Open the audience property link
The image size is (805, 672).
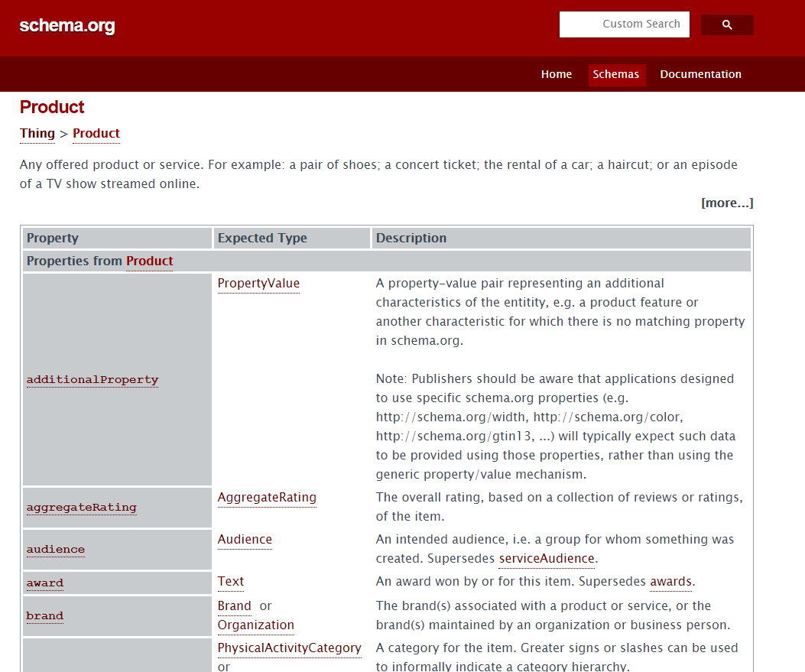56,550
